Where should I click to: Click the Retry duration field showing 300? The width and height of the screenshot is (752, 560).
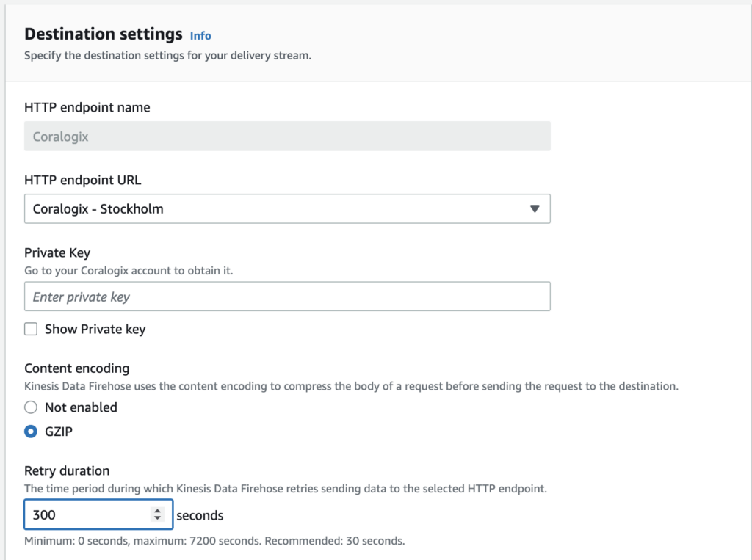coord(98,514)
